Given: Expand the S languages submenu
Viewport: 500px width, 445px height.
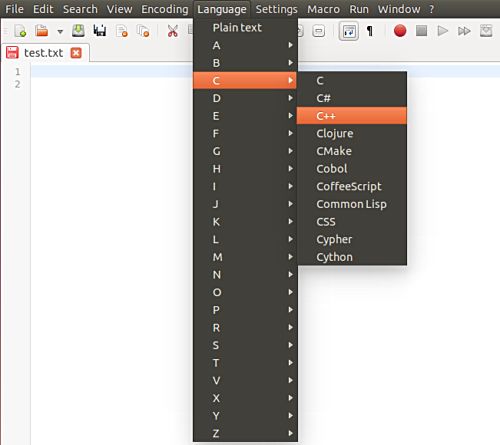Looking at the screenshot, I should pos(245,345).
